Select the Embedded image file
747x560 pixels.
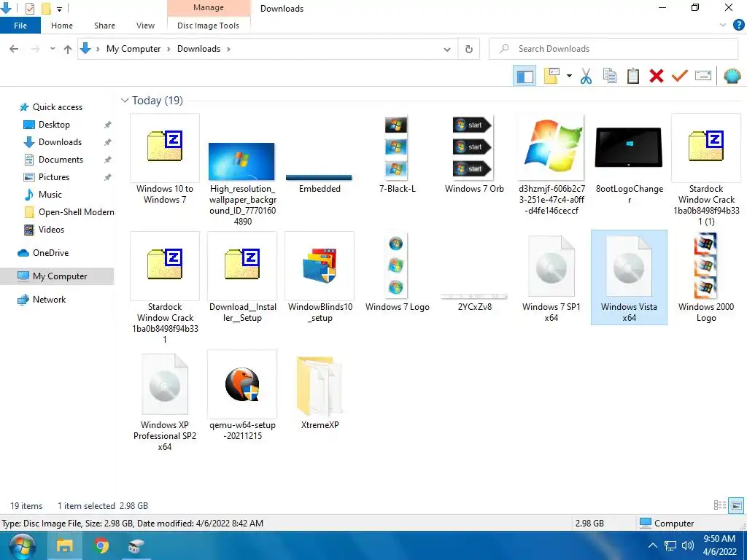coord(320,183)
